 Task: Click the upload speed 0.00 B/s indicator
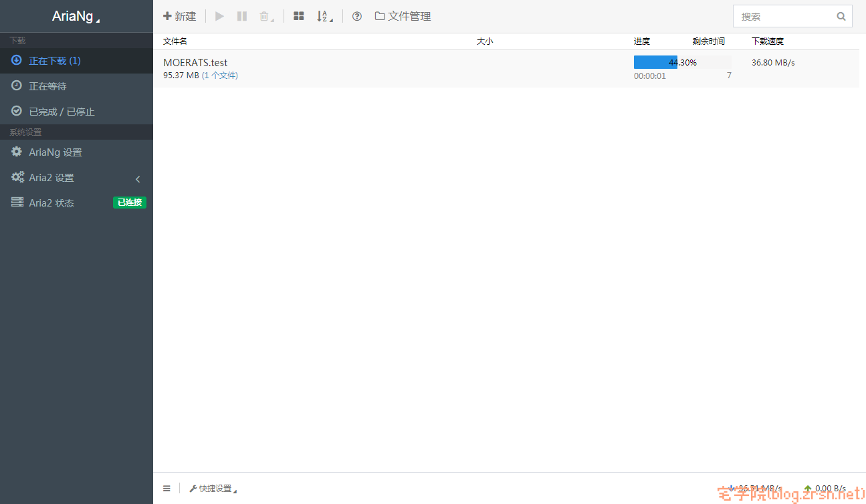click(825, 489)
